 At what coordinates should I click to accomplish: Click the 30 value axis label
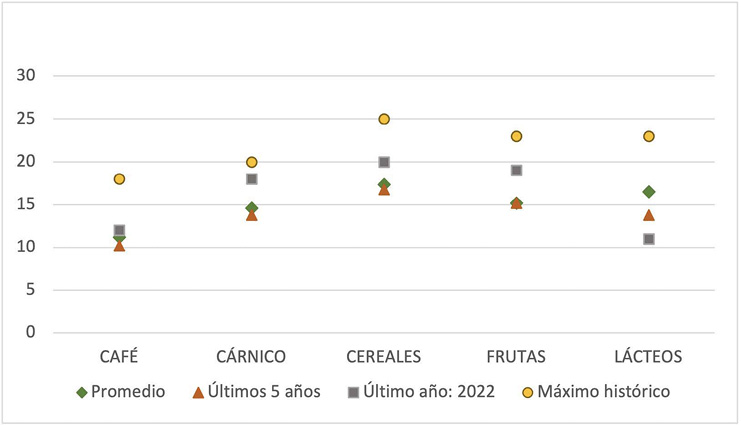click(x=27, y=76)
